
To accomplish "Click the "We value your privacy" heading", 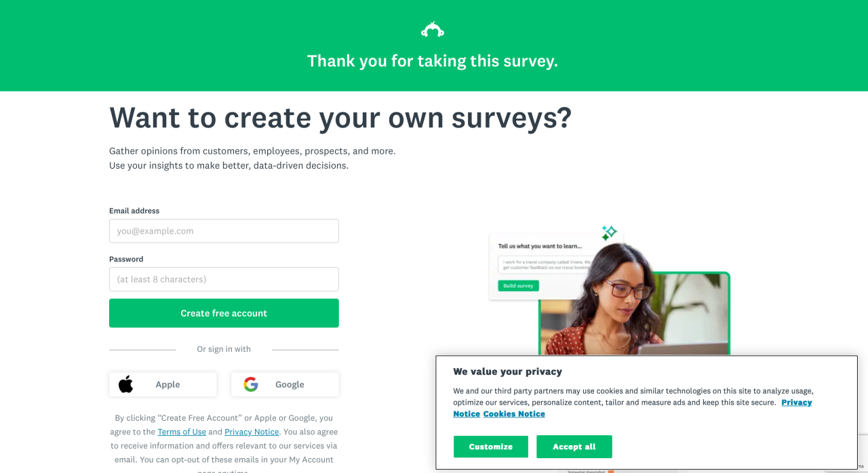I will pyautogui.click(x=507, y=371).
